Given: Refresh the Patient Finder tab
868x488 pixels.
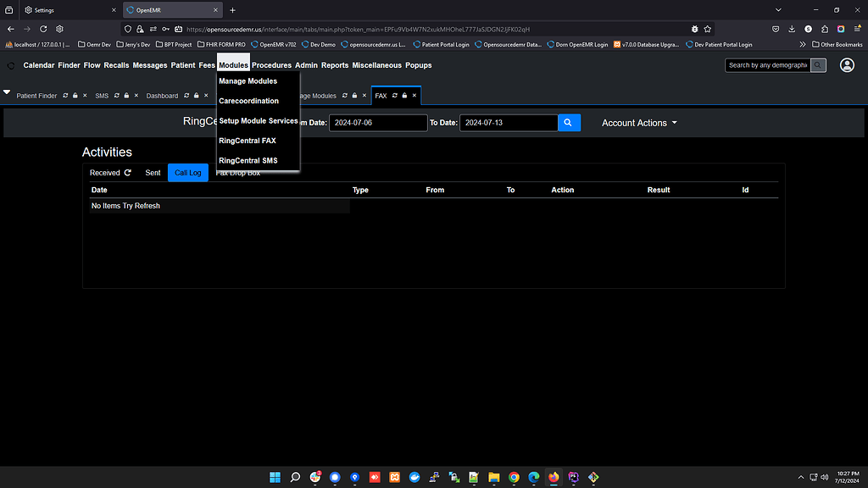Looking at the screenshot, I should coord(65,96).
